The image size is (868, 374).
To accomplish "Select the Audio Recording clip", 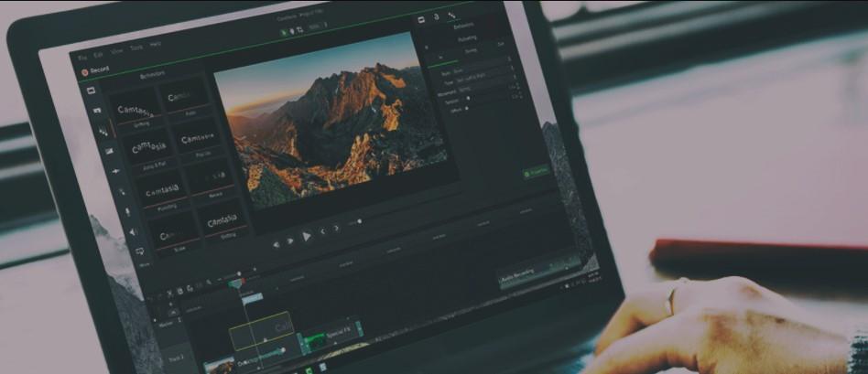I will coord(539,270).
